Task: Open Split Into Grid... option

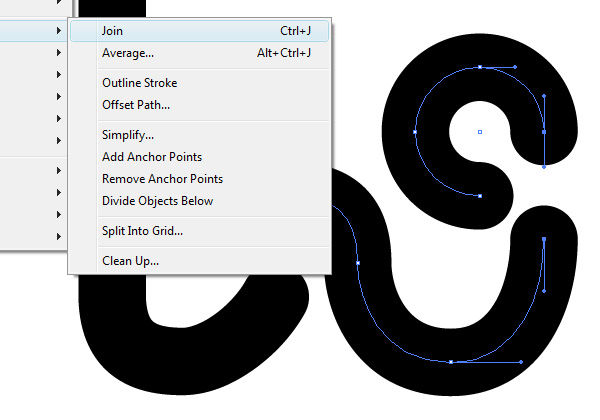Action: point(199,231)
